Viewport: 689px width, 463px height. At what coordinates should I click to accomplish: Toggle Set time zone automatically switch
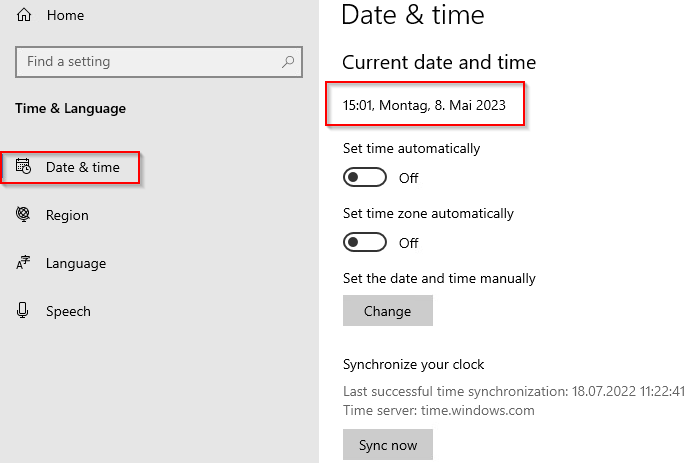pyautogui.click(x=365, y=242)
